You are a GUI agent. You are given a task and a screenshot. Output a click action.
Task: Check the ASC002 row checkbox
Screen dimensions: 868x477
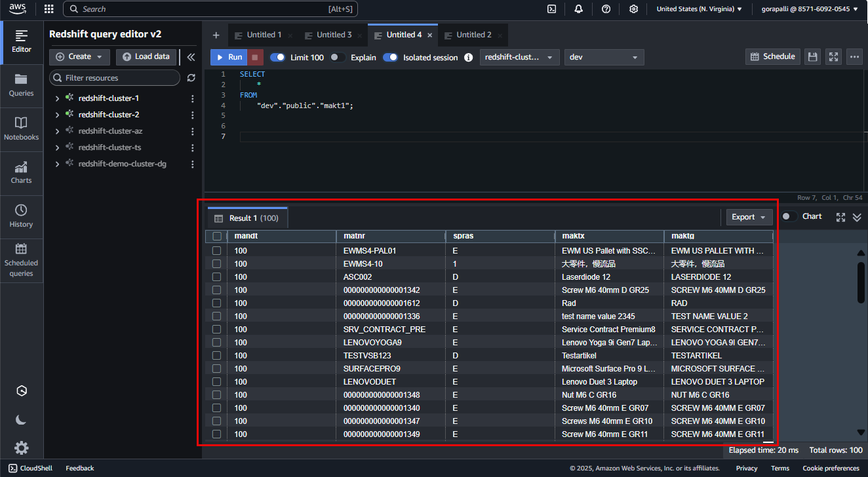(217, 277)
